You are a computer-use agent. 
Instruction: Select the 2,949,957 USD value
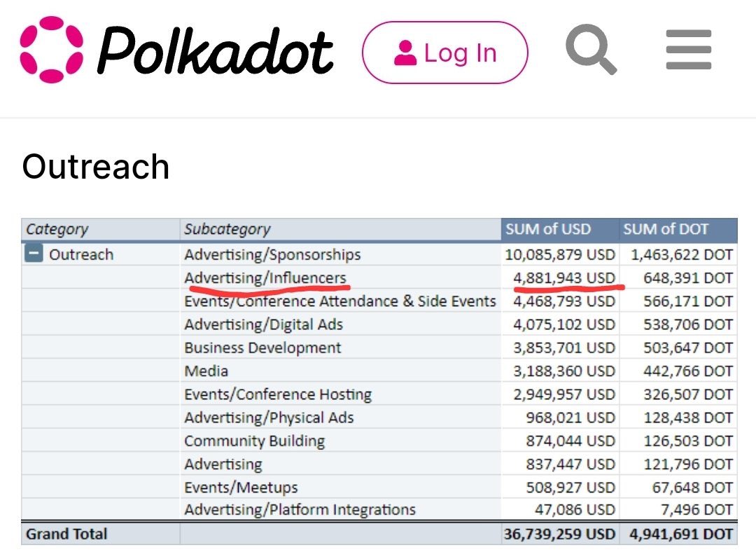[564, 394]
